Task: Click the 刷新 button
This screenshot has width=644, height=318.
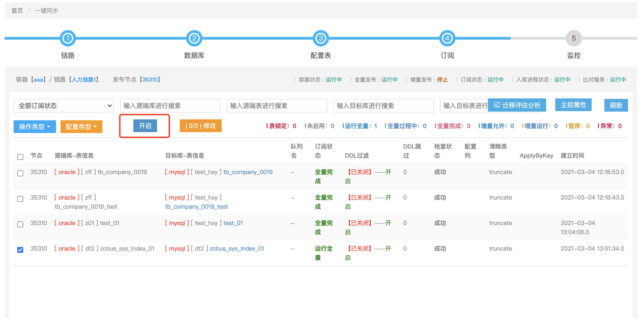Action: pyautogui.click(x=616, y=105)
